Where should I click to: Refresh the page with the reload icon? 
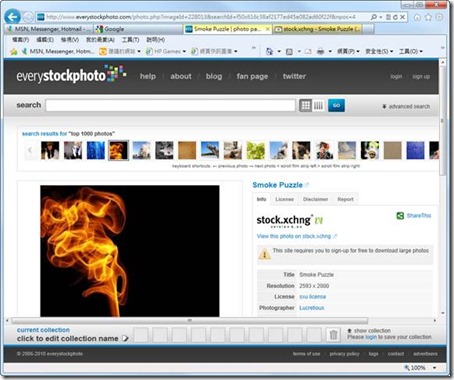point(395,17)
